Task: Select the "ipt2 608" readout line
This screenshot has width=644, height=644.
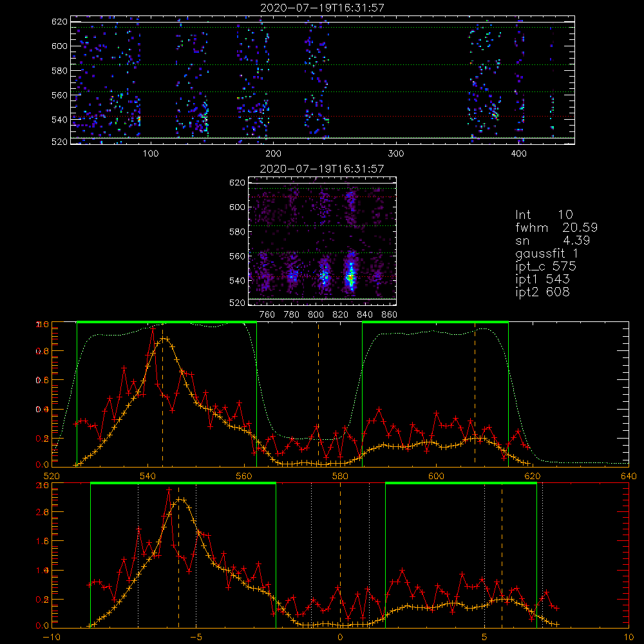Action: coord(542,292)
